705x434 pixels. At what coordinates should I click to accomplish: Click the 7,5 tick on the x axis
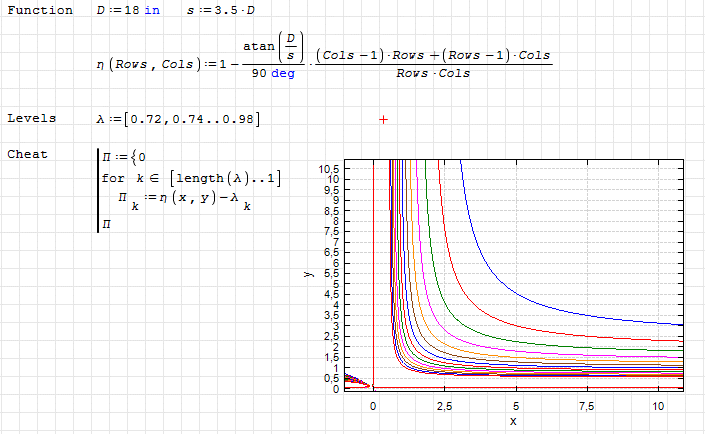click(586, 406)
